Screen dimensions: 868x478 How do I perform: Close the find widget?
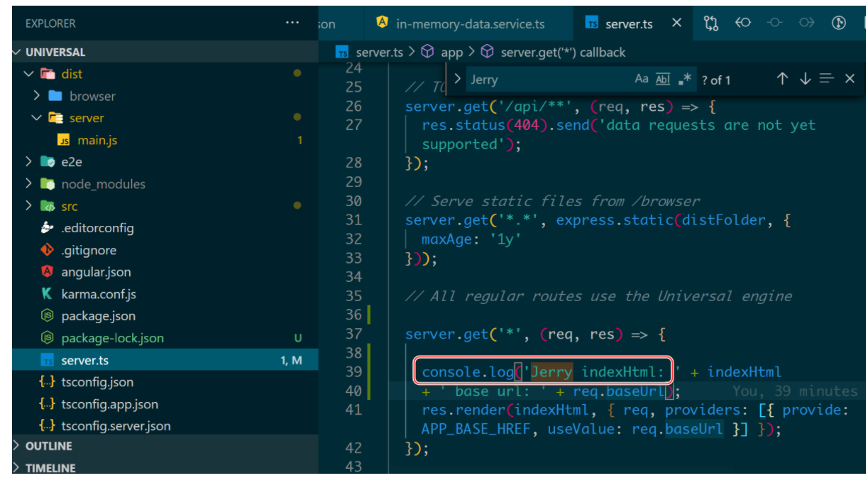(x=850, y=79)
